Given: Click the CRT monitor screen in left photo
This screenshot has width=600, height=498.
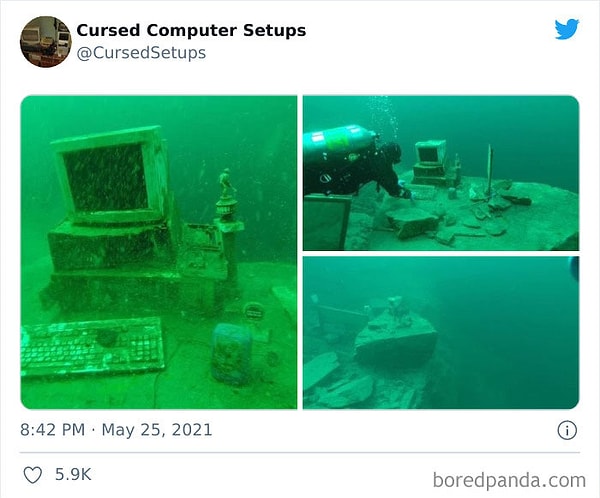Looking at the screenshot, I should (x=106, y=178).
